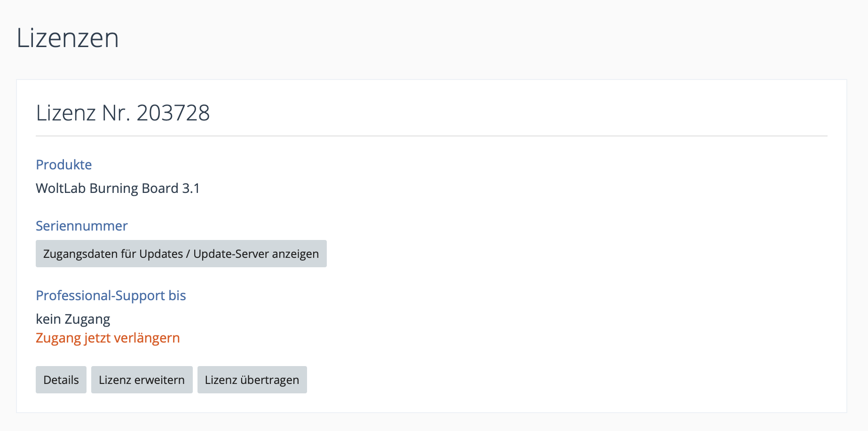868x431 pixels.
Task: Click the Produkte label
Action: [x=64, y=165]
